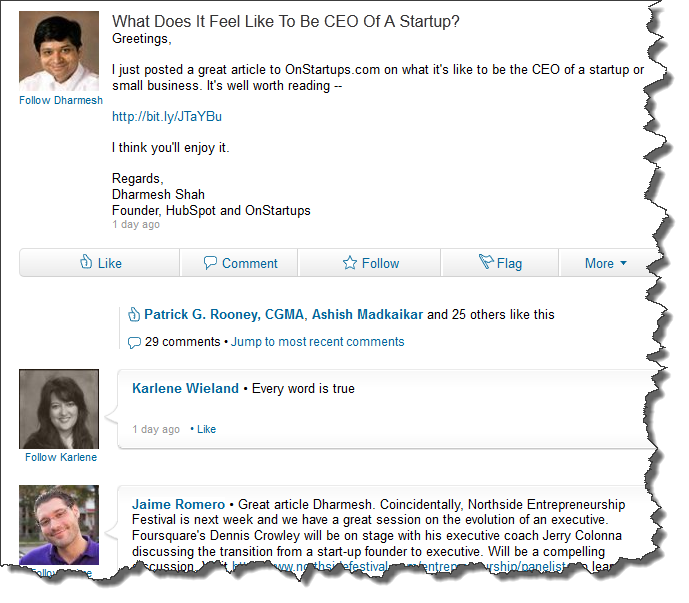Image resolution: width=689 pixels, height=603 pixels.
Task: Click the thumbs-up icon beside Patrick G. Rooney
Action: coord(134,314)
